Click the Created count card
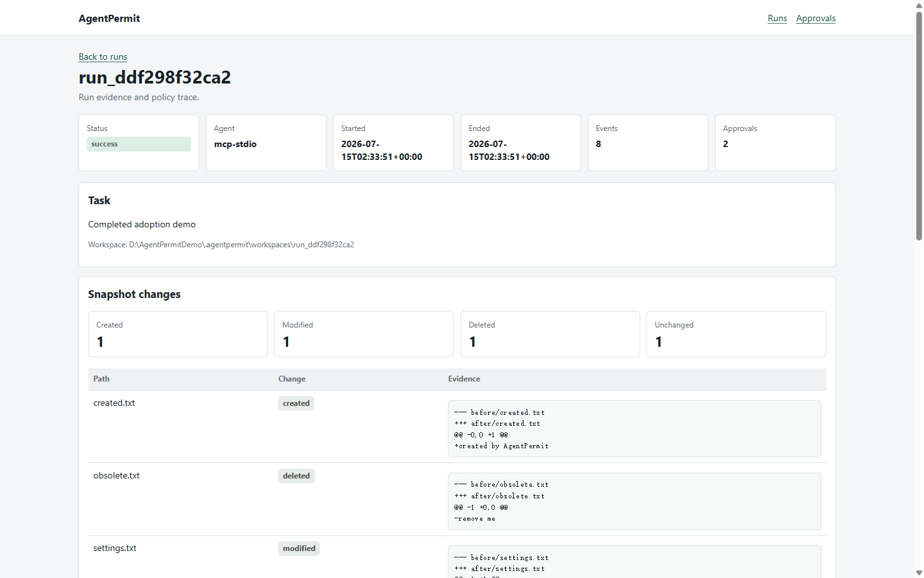Image resolution: width=924 pixels, height=578 pixels. [x=178, y=334]
